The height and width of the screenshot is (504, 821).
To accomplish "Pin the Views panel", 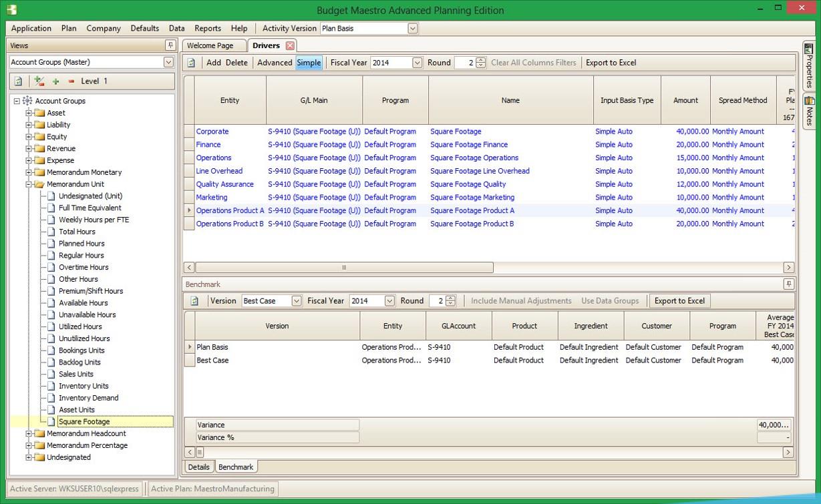I will point(170,45).
